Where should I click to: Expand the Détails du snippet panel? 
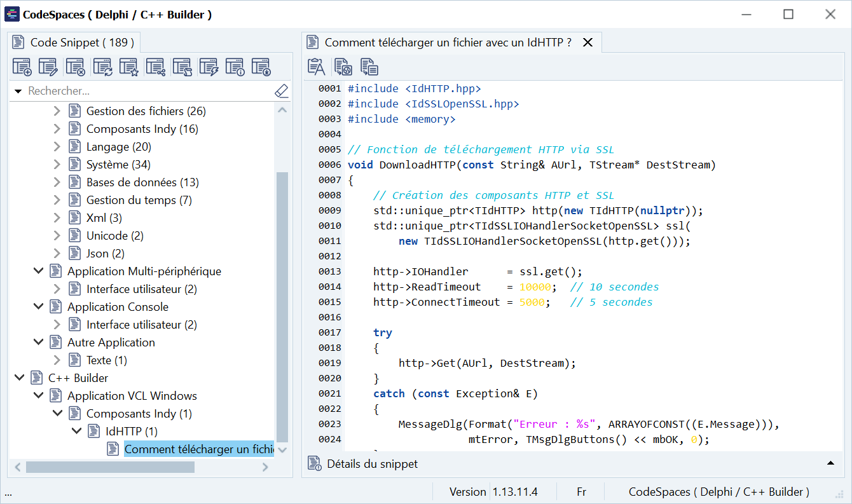[x=830, y=463]
